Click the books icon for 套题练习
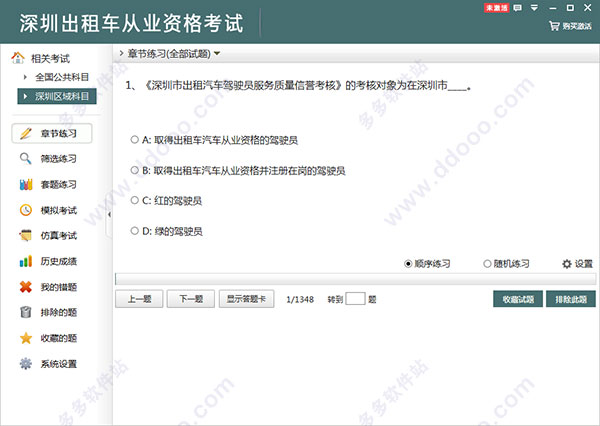 (26, 184)
